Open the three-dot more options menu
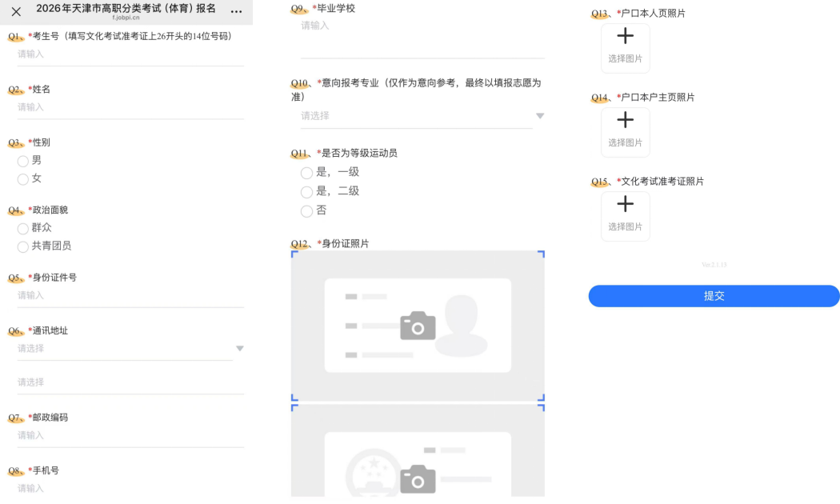This screenshot has width=840, height=504. 236,12
